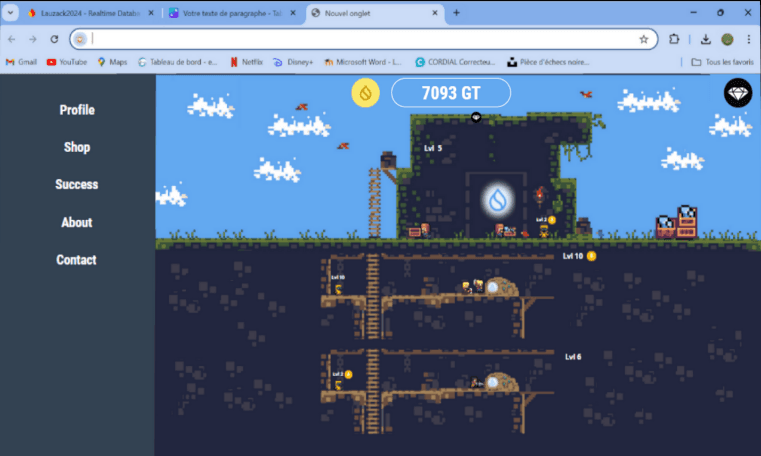This screenshot has height=456, width=761.
Task: Expand the Tous les favoris folder
Action: 722,62
